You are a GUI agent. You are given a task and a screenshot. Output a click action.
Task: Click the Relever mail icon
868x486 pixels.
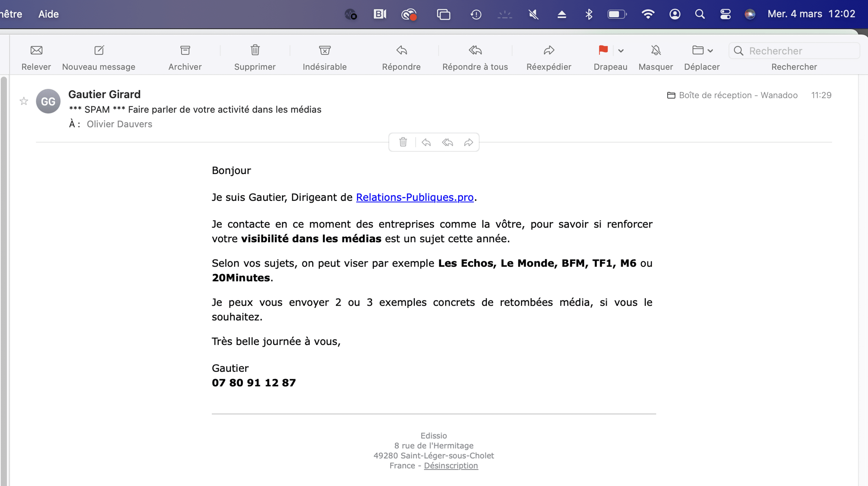pos(36,51)
